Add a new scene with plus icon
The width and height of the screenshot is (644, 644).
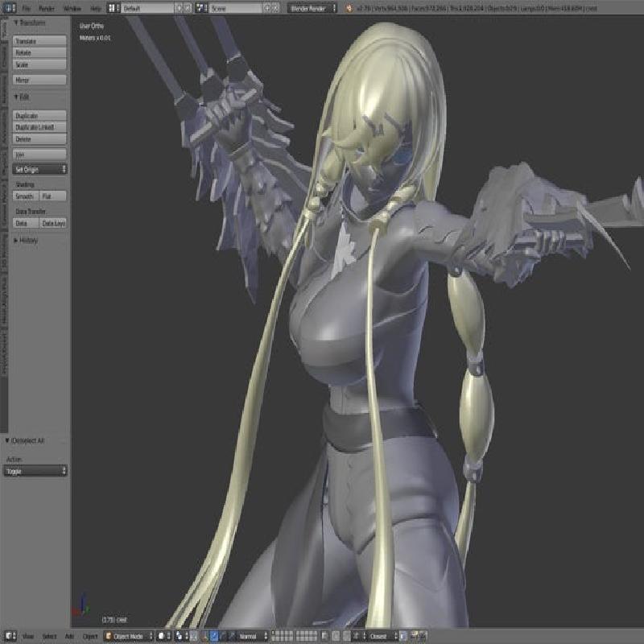click(x=267, y=8)
